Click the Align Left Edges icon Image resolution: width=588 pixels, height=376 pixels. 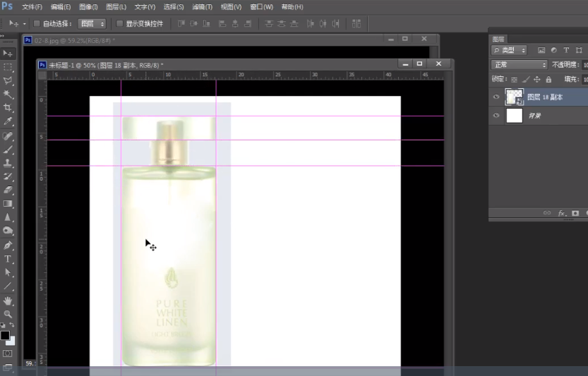pyautogui.click(x=222, y=23)
